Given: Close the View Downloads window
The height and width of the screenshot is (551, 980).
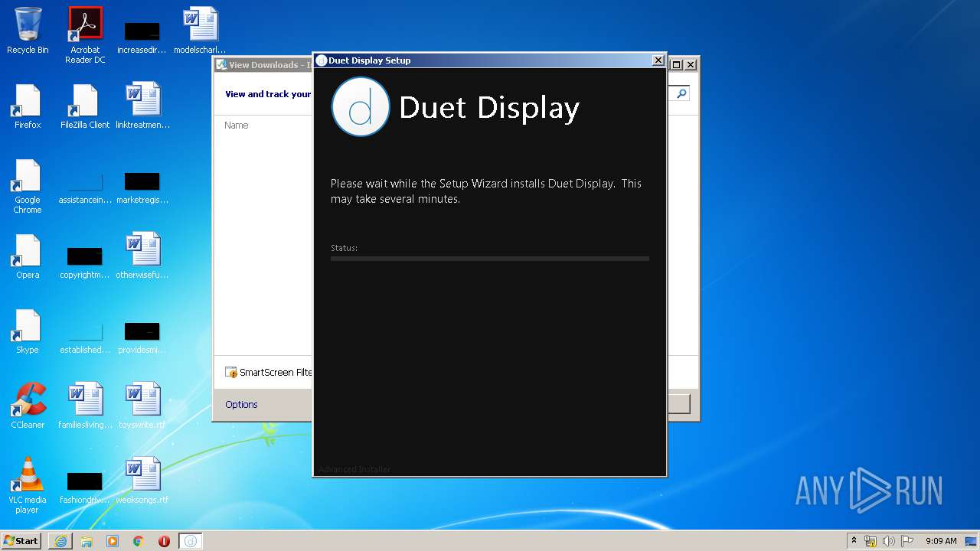Looking at the screenshot, I should (x=691, y=65).
